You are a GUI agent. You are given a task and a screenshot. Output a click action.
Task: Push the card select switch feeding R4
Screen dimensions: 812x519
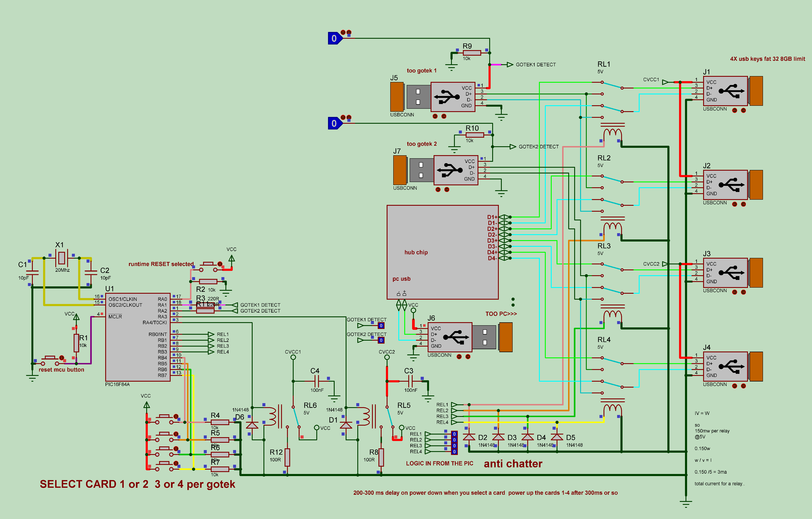click(x=164, y=419)
